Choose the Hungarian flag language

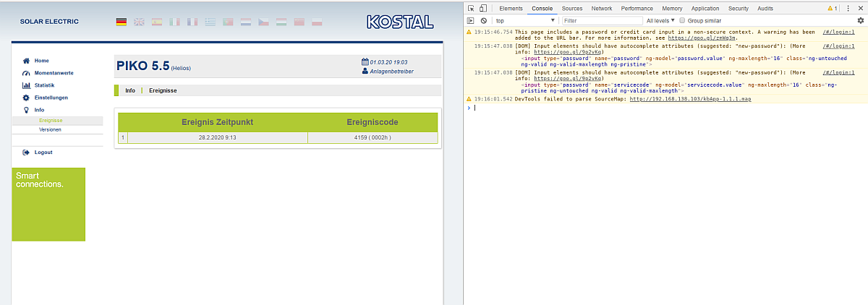(x=281, y=22)
